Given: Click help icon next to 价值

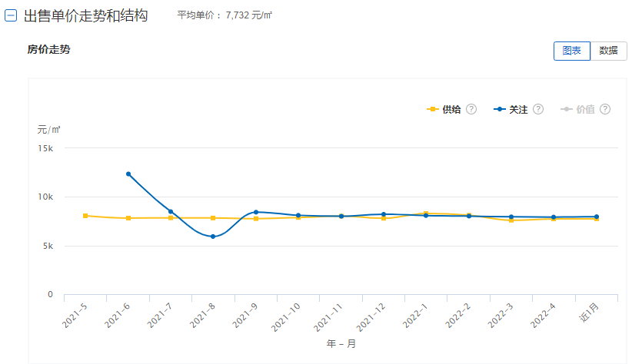Looking at the screenshot, I should pyautogui.click(x=605, y=109).
